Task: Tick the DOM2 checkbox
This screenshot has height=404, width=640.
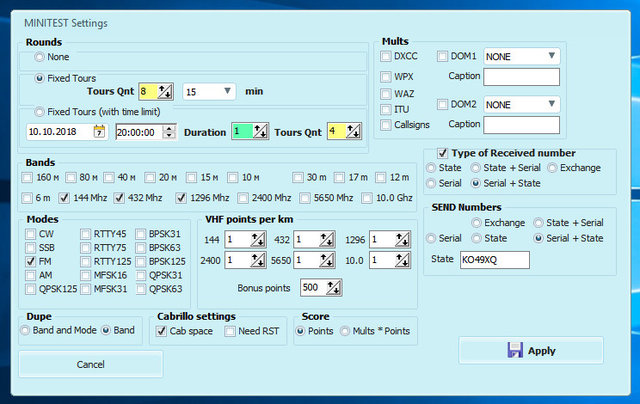Action: point(442,104)
